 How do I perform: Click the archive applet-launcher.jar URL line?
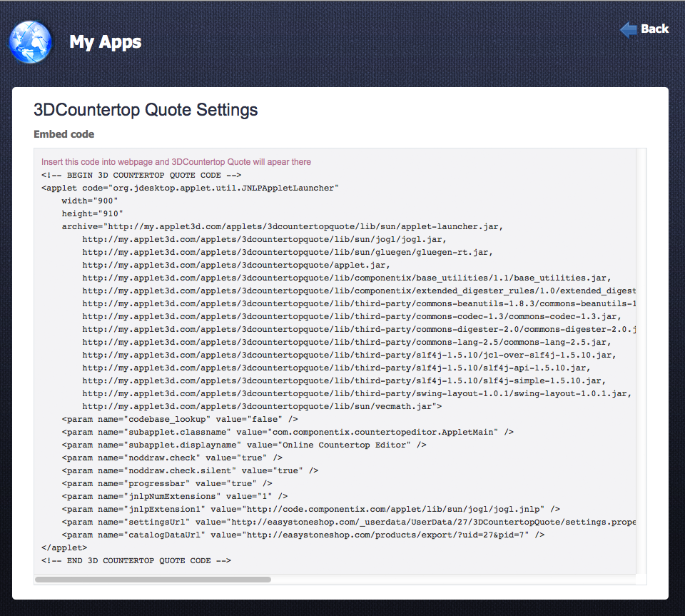(283, 226)
